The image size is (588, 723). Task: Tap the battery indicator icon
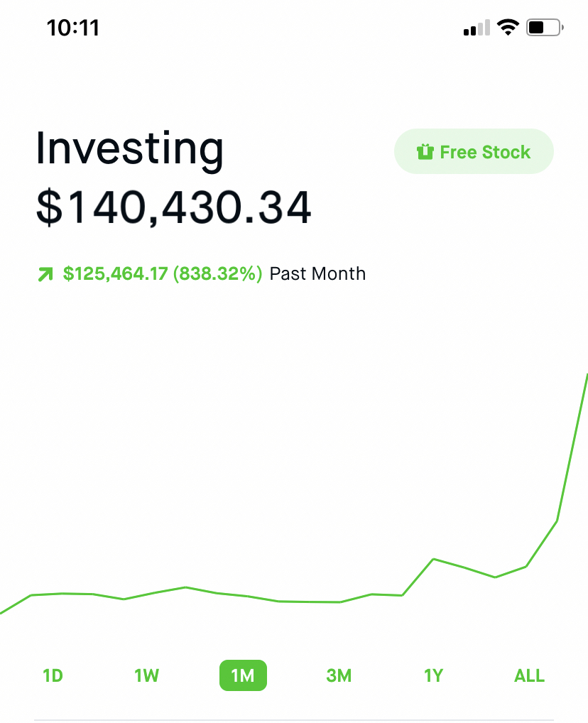[545, 28]
